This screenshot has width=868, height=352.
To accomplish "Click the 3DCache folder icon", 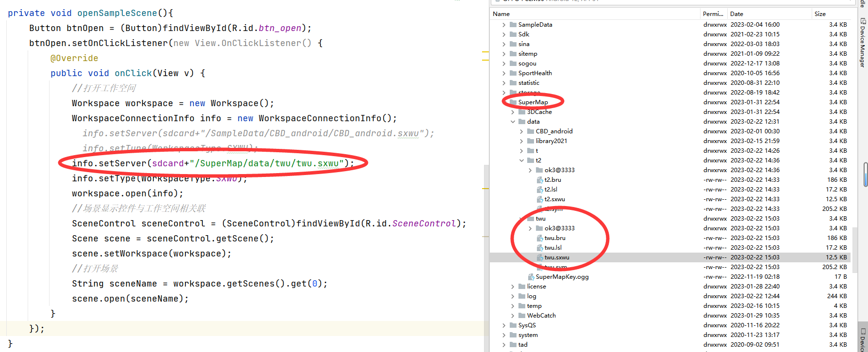I will point(522,112).
